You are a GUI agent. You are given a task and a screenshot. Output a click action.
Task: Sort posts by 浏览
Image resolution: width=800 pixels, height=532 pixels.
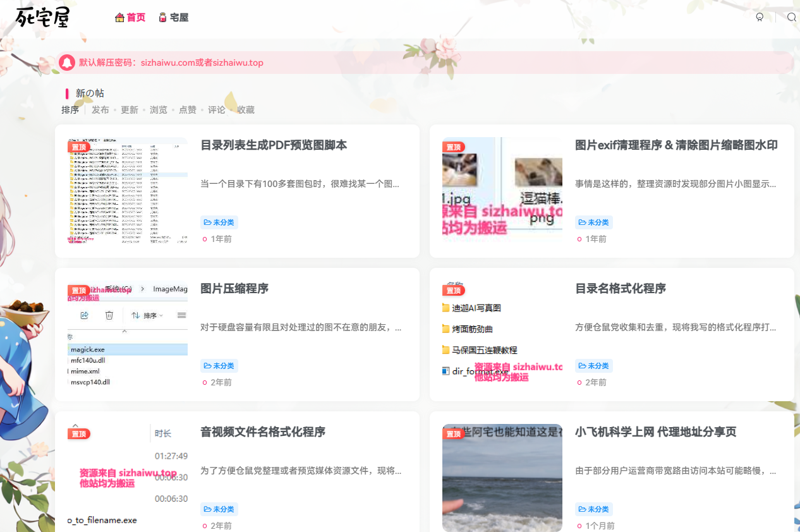point(159,110)
